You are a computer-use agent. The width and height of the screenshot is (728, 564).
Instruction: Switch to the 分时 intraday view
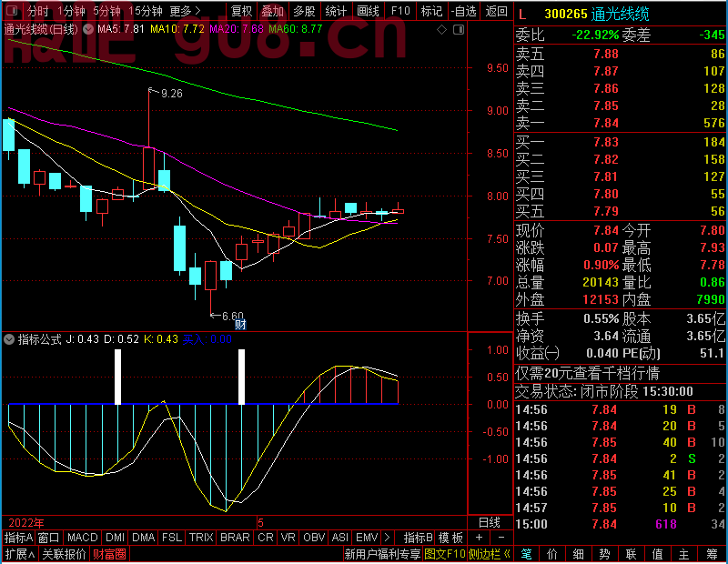click(x=37, y=11)
